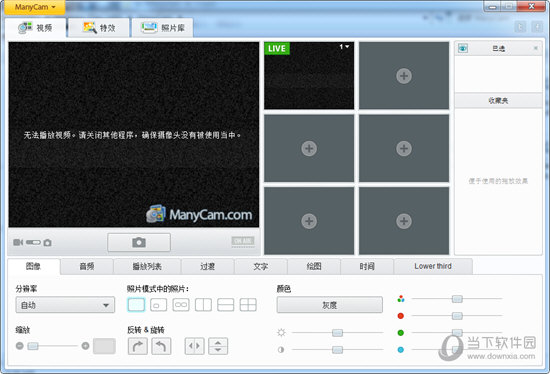Click the 灰度 grayscale button
The width and height of the screenshot is (550, 374).
[329, 305]
